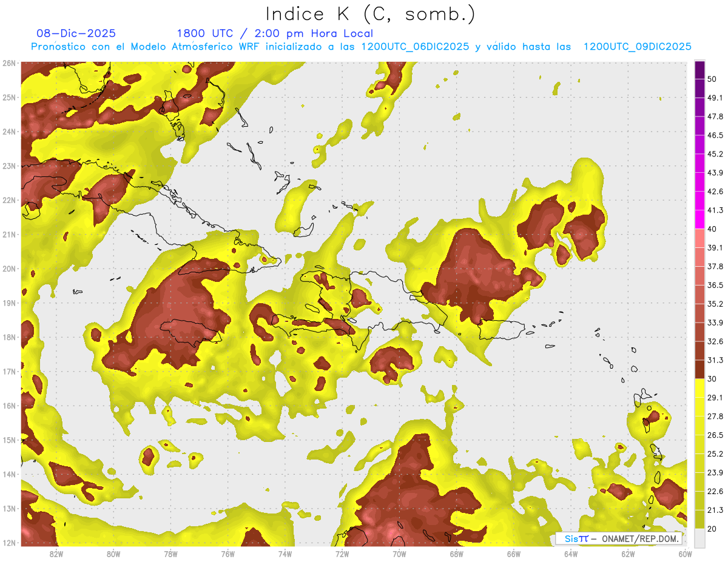This screenshot has width=728, height=562.
Task: Click the legend value "46.5"
Action: 715,135
